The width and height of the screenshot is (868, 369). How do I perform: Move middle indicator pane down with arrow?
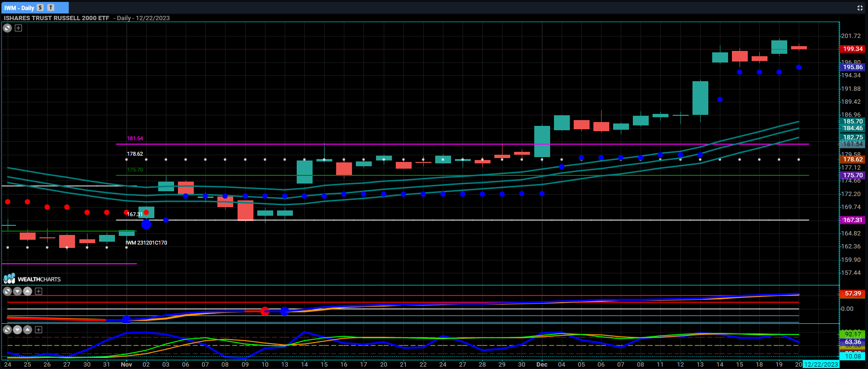point(18,291)
